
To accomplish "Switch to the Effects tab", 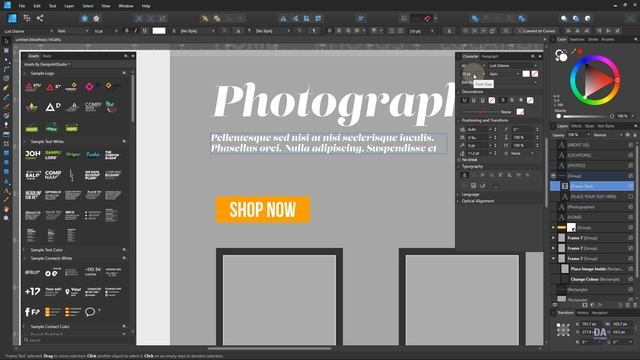I will (x=576, y=126).
